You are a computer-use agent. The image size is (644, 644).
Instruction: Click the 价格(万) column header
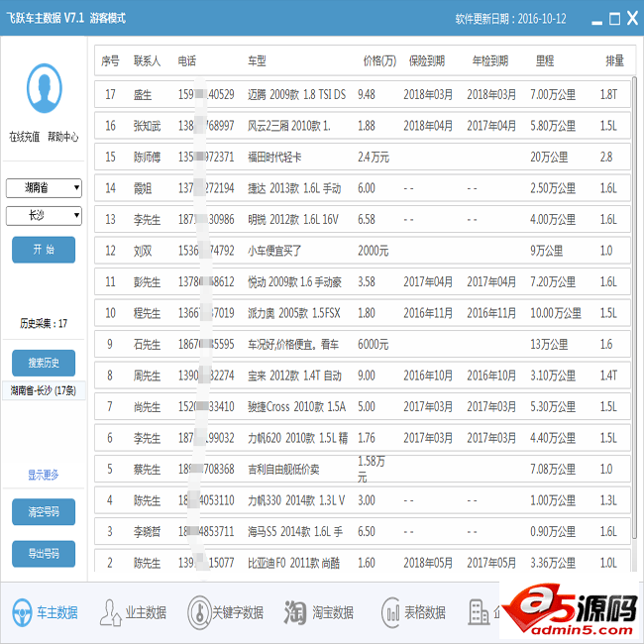[x=379, y=61]
